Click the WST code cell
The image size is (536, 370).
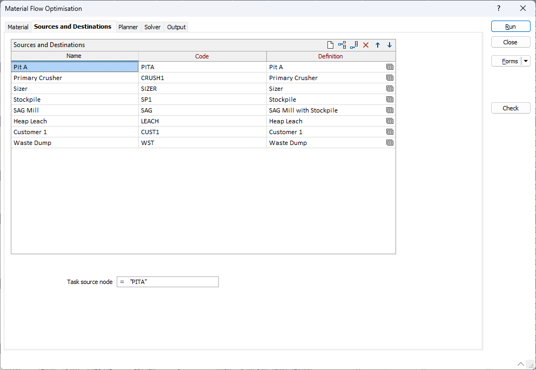pyautogui.click(x=202, y=143)
